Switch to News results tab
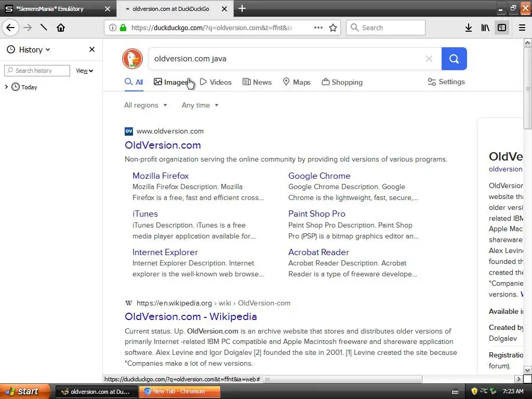Image resolution: width=532 pixels, height=399 pixels. click(x=257, y=82)
